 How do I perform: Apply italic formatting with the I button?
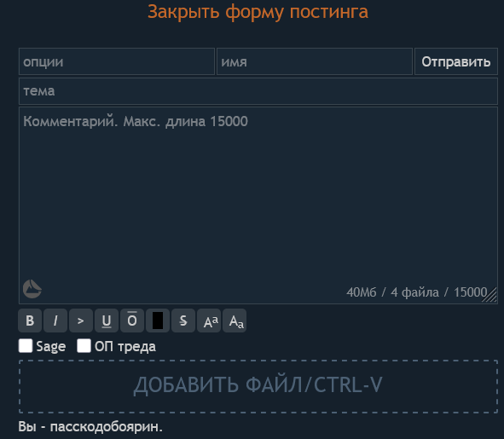tap(55, 321)
